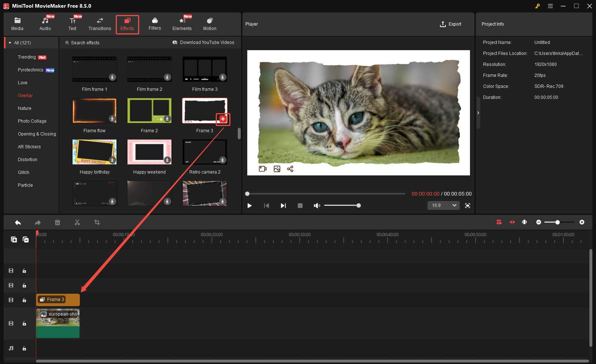Undo the last action
The image size is (596, 364).
(x=18, y=222)
